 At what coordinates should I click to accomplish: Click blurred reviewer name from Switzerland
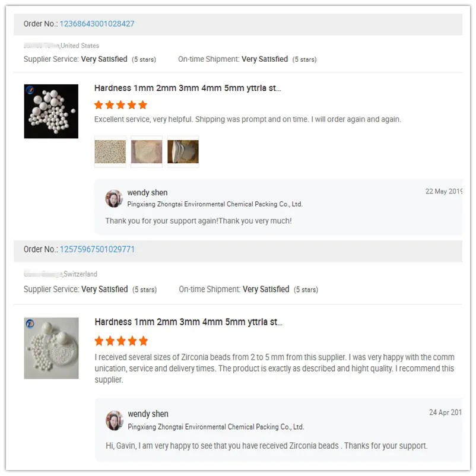43,274
